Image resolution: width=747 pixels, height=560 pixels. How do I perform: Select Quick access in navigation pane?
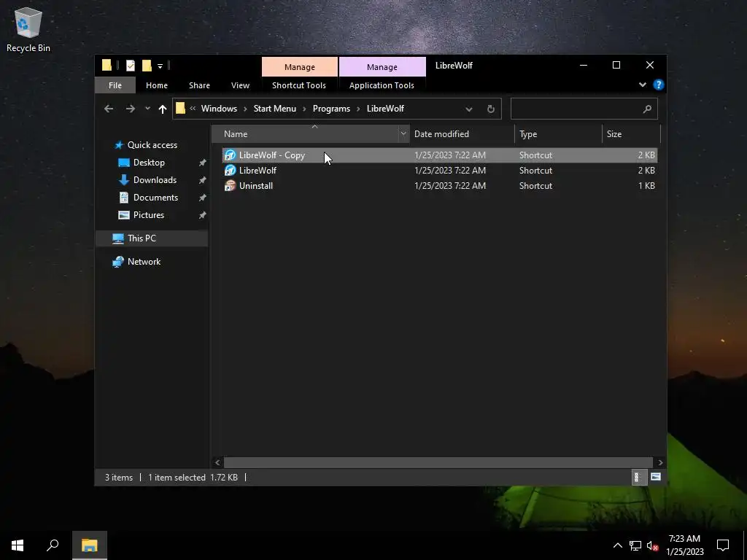(152, 145)
